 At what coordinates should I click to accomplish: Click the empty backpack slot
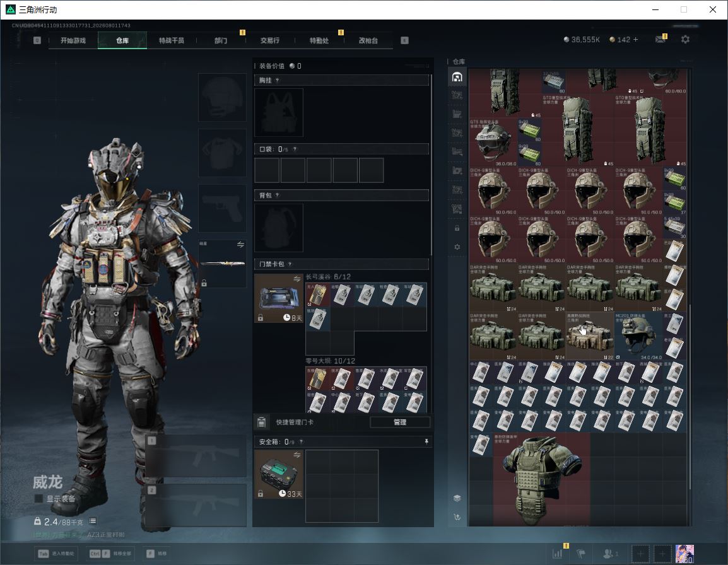click(x=279, y=228)
